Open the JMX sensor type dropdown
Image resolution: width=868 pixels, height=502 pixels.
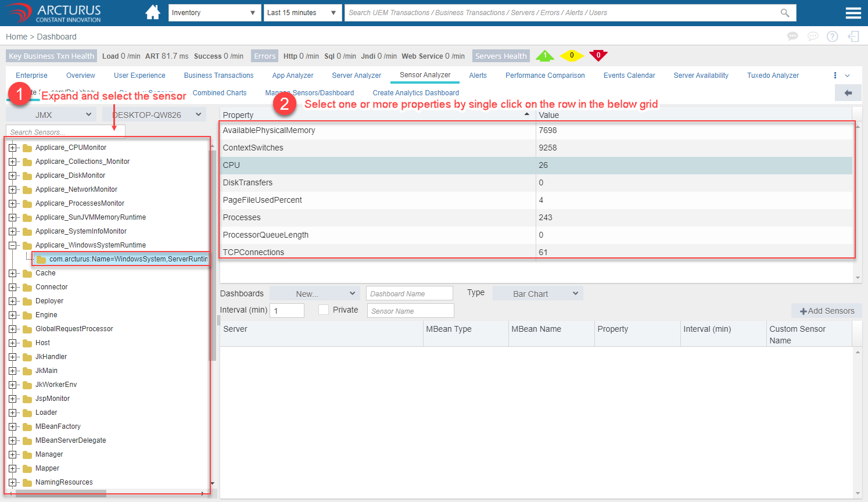(x=51, y=115)
